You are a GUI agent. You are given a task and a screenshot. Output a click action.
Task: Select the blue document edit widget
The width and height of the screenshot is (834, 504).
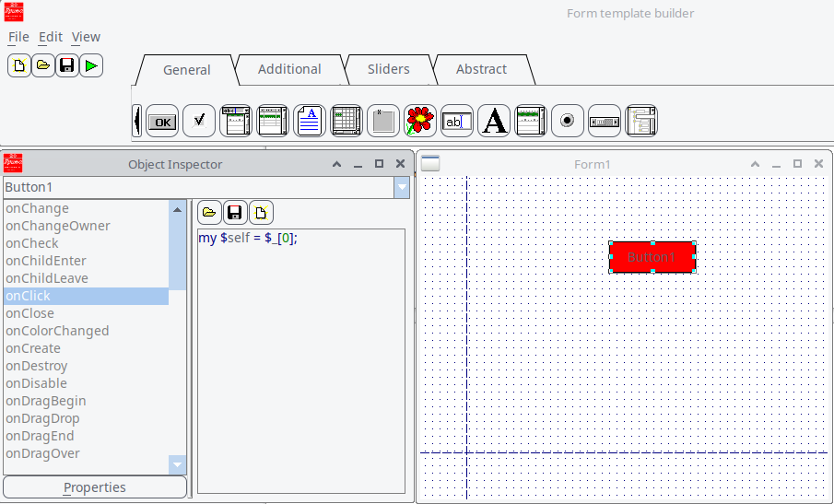pos(310,121)
